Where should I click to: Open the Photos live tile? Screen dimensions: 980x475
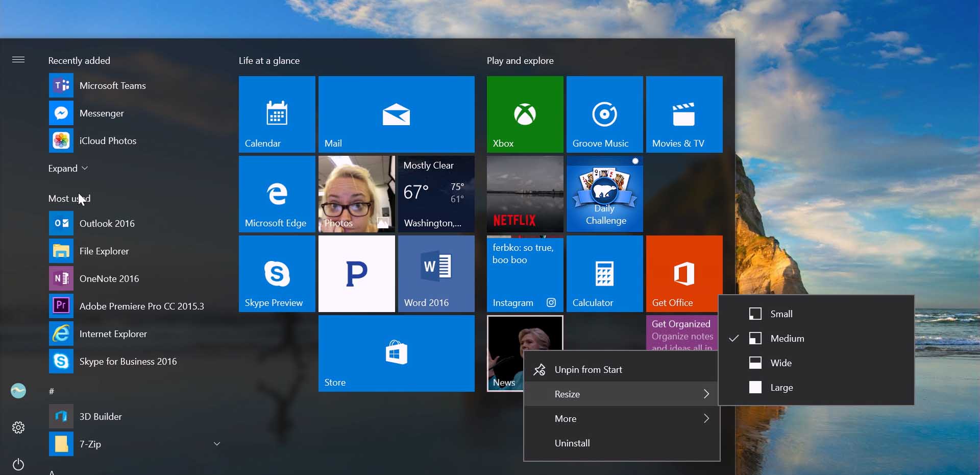pyautogui.click(x=357, y=194)
